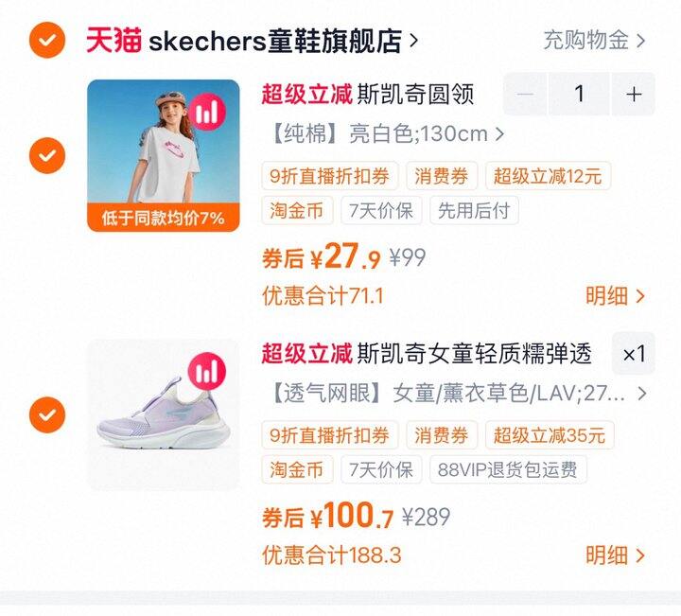Open 明细 details for sneaker discount 188.3
Image resolution: width=681 pixels, height=616 pixels.
(615, 555)
